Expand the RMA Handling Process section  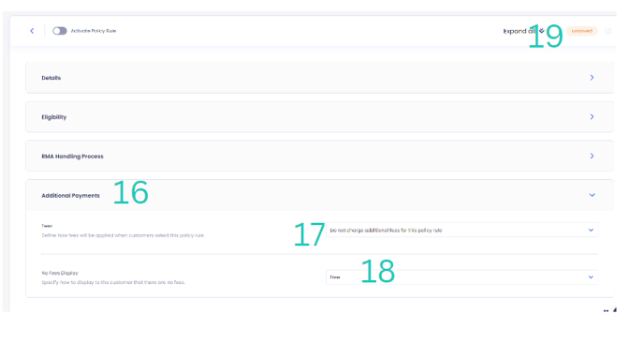point(319,156)
